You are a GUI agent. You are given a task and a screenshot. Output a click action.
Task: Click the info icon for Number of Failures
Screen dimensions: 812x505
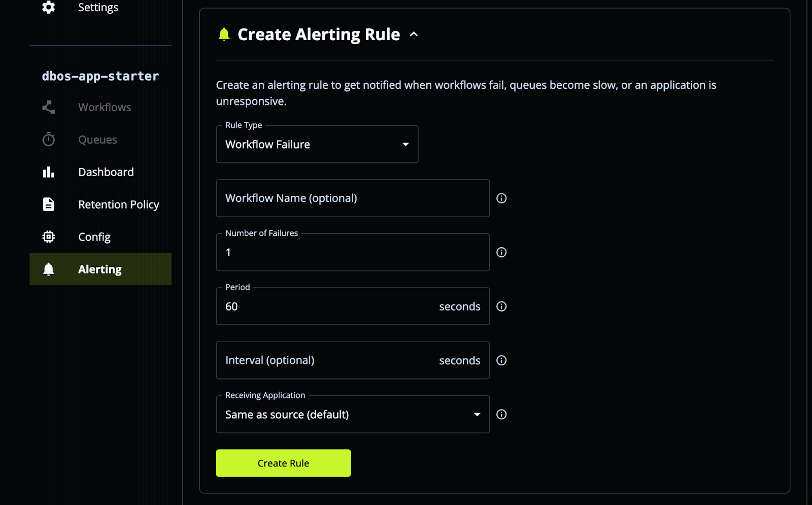501,252
